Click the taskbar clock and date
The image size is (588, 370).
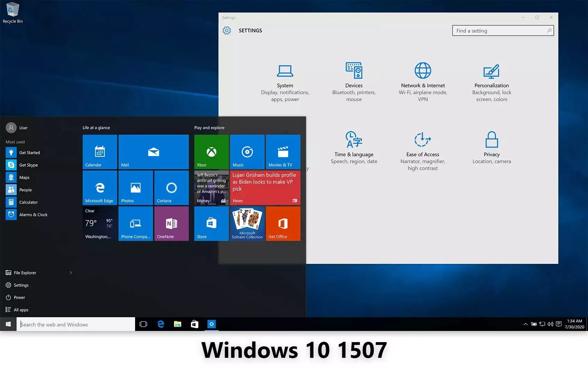click(x=574, y=324)
